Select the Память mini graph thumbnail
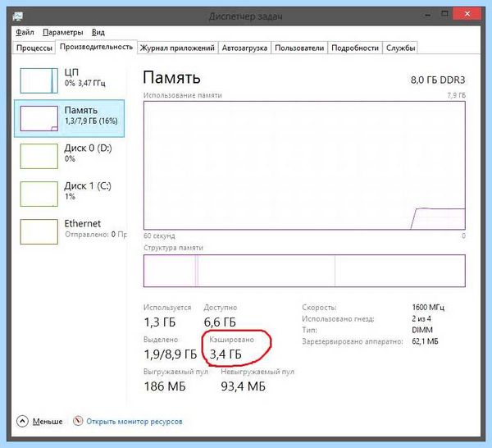The height and width of the screenshot is (448, 492). pos(39,118)
